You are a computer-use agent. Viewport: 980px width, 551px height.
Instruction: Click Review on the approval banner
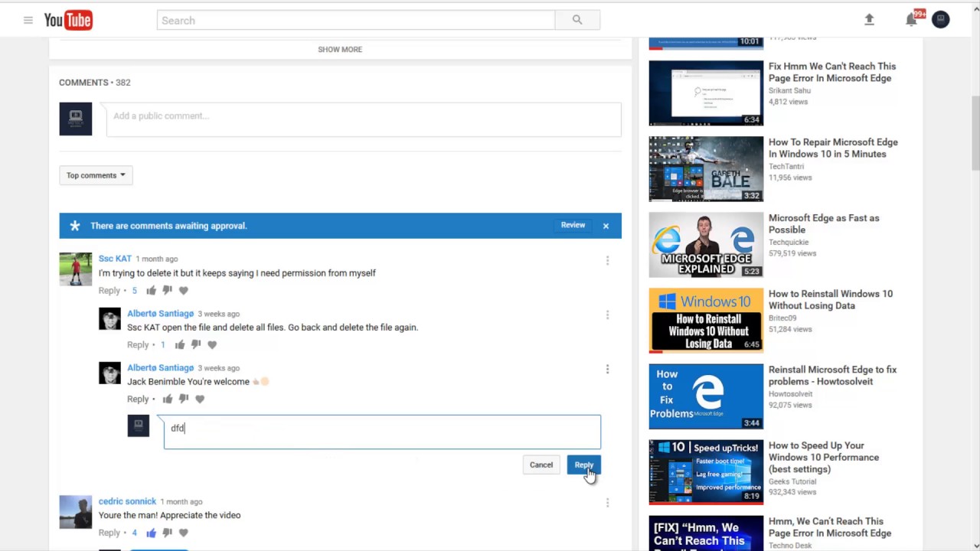coord(573,225)
